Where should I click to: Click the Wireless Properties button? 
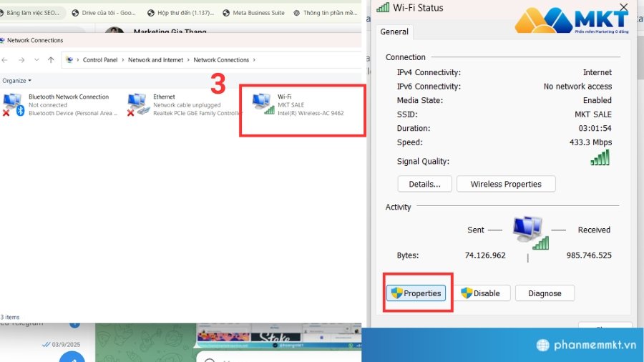[506, 184]
